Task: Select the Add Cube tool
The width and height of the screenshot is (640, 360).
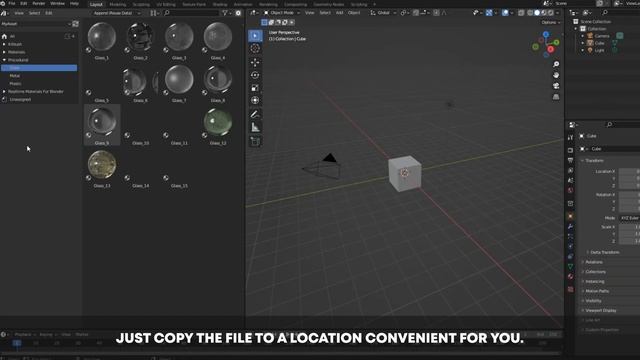Action: pyautogui.click(x=255, y=142)
